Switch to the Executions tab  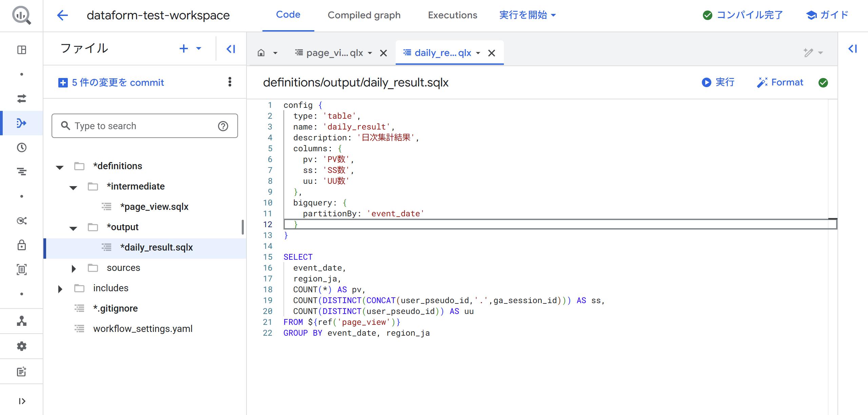pyautogui.click(x=452, y=15)
